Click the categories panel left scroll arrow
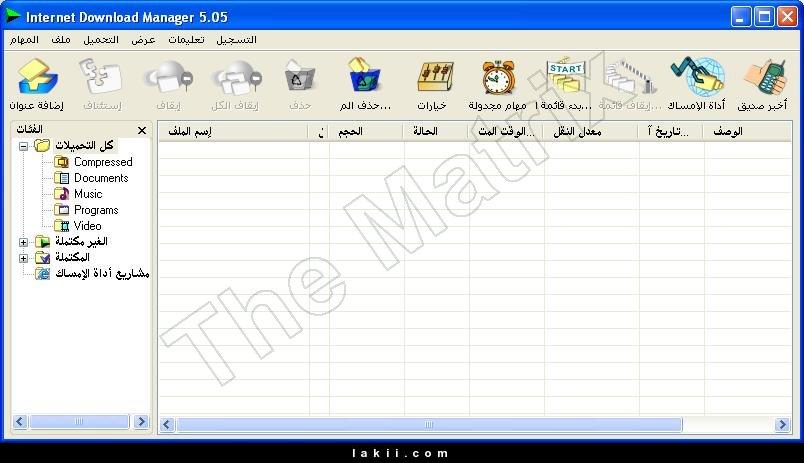804x463 pixels. [x=20, y=421]
